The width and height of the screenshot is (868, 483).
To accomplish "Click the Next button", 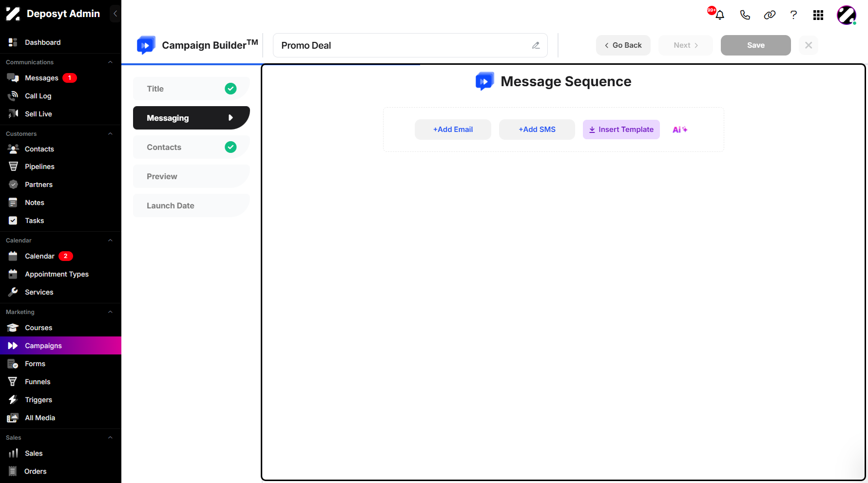I will click(686, 45).
